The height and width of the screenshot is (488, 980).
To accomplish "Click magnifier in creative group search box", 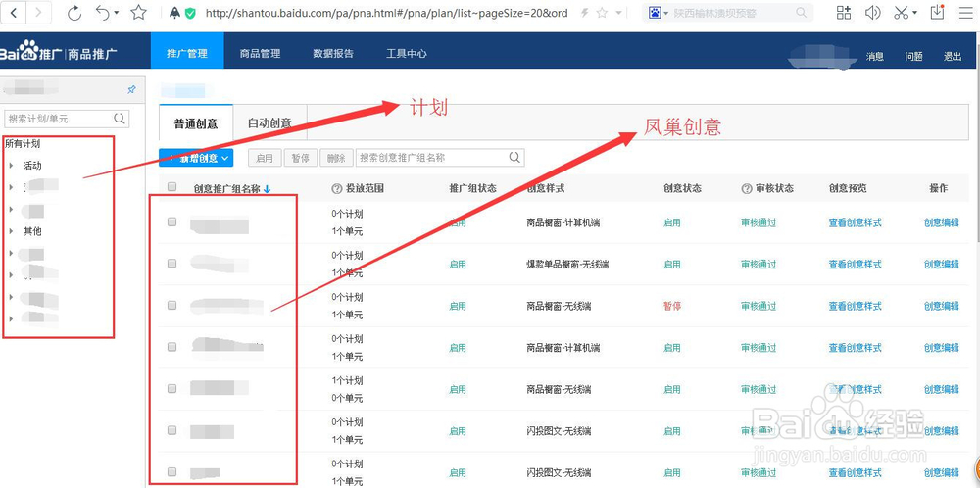I will (x=514, y=158).
